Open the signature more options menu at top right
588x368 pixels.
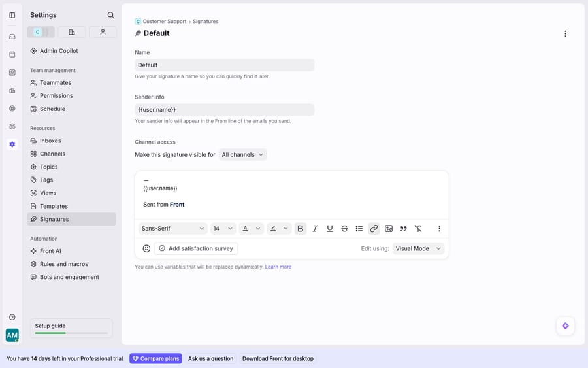point(565,34)
